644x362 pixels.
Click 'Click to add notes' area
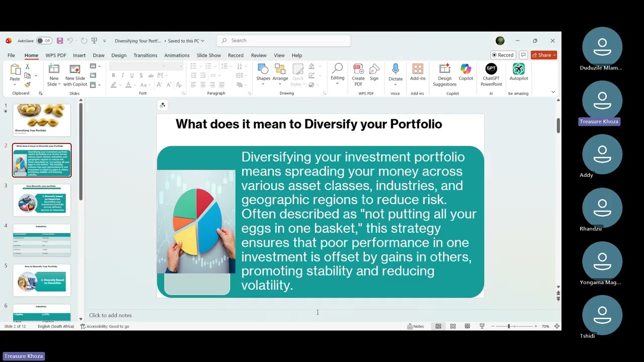(x=110, y=315)
